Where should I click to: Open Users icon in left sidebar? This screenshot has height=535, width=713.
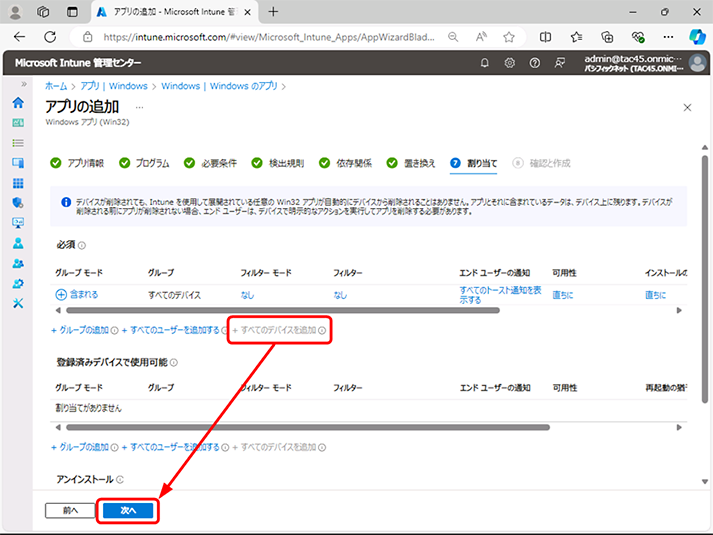pyautogui.click(x=18, y=243)
